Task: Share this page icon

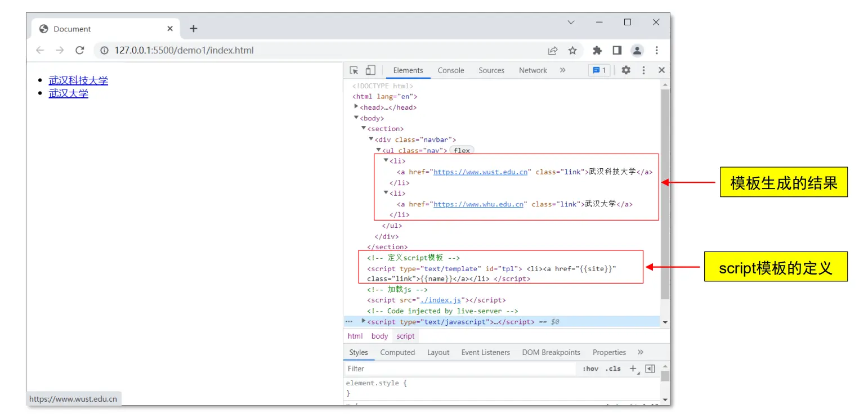Action: tap(553, 51)
